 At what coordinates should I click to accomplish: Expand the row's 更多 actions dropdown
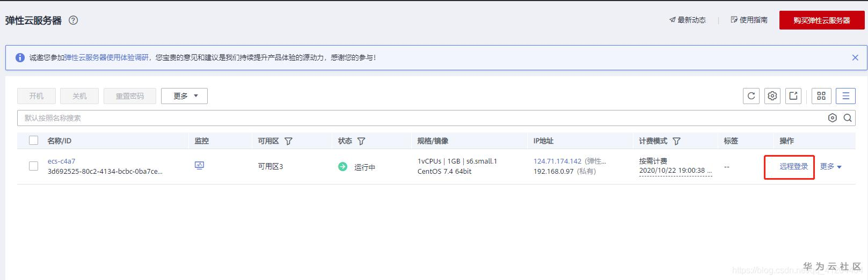pos(830,166)
